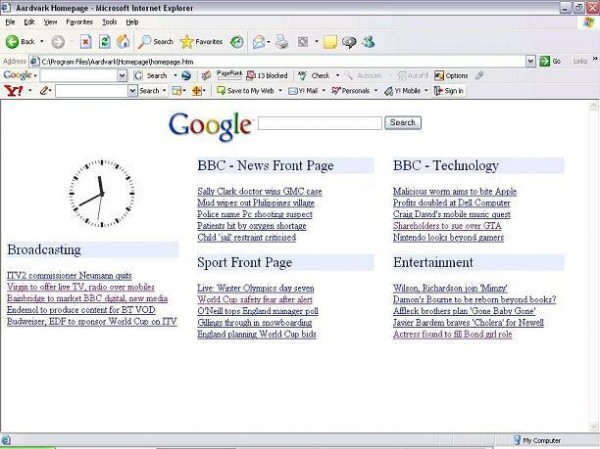Screen dimensions: 600x449
Task: Open 'Nintendo looks beyond gamers' link
Action: pyautogui.click(x=448, y=237)
